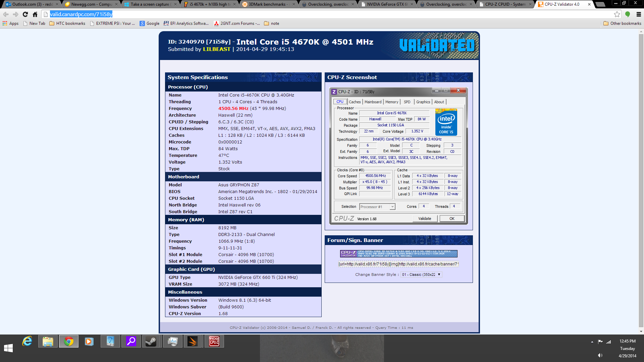Open Windows Start button
Screen dimensions: 644x362
(8, 348)
